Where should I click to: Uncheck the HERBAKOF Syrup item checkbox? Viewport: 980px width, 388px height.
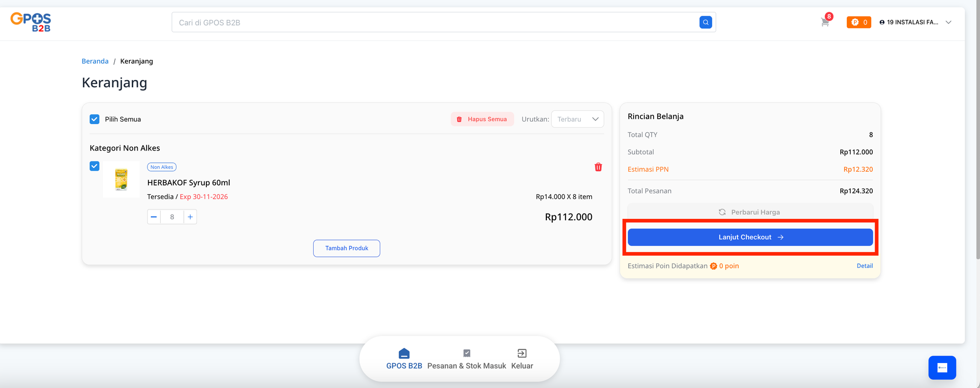[x=95, y=166]
